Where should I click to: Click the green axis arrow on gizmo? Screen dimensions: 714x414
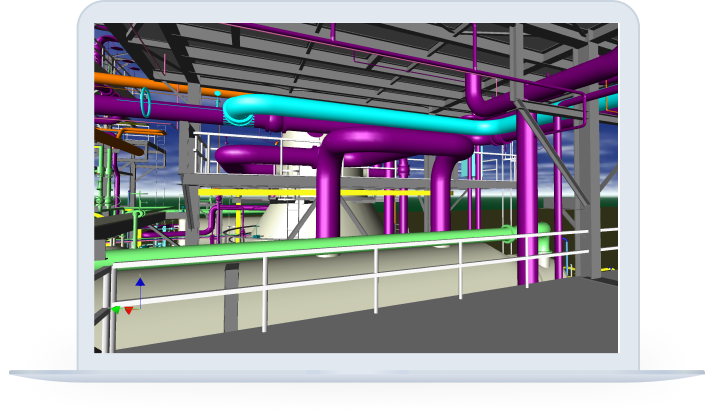tap(116, 311)
